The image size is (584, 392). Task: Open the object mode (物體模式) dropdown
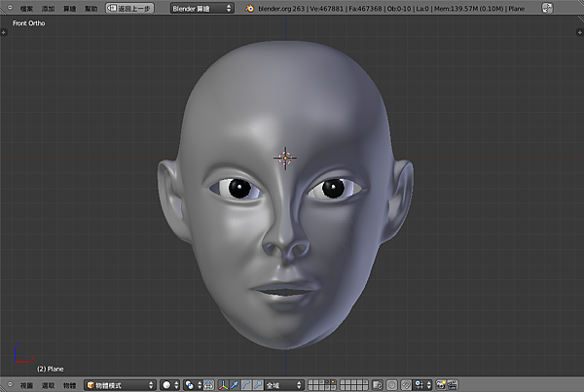click(x=120, y=385)
